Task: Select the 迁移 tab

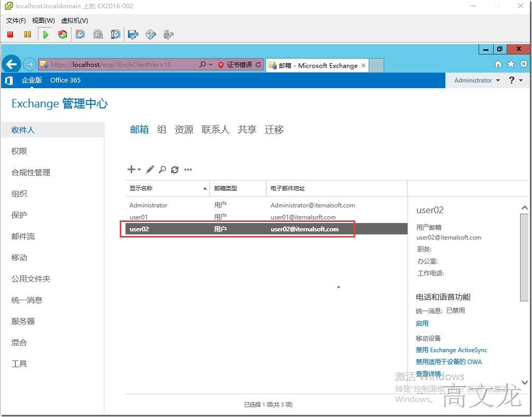Action: pyautogui.click(x=274, y=129)
